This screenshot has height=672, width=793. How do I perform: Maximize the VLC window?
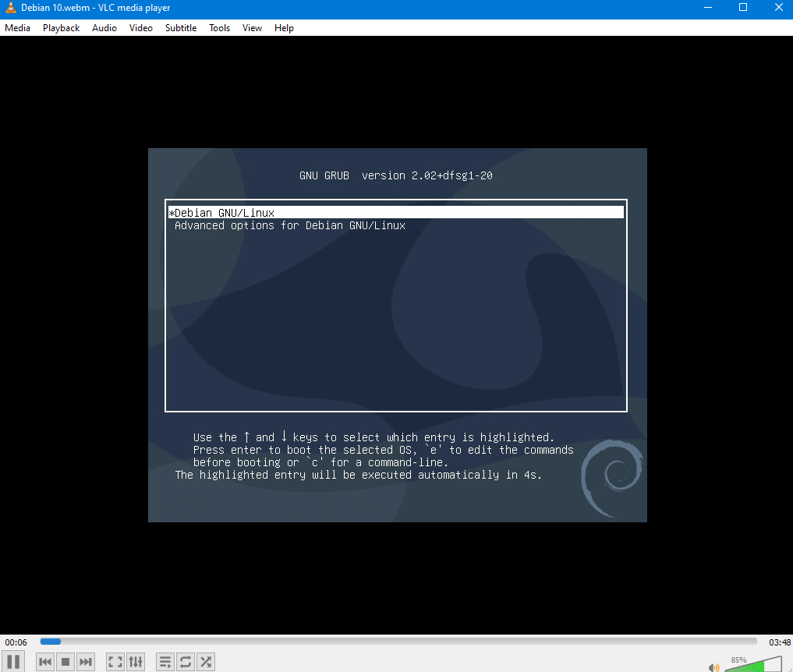point(743,8)
